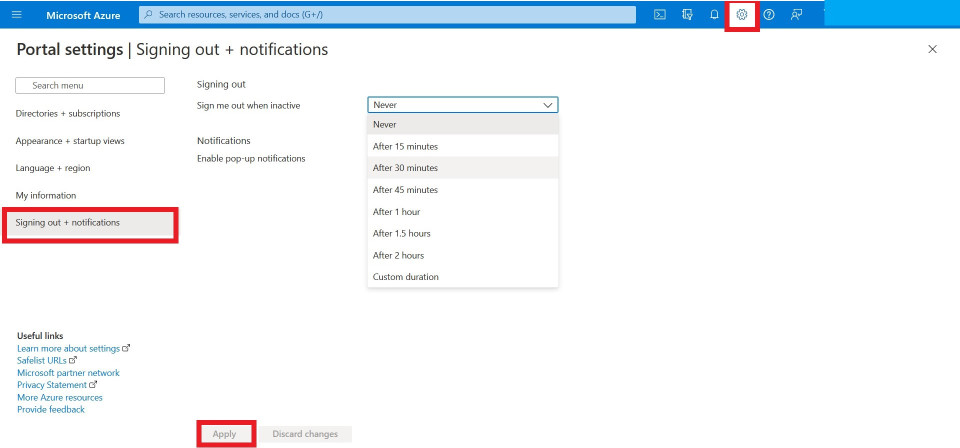The image size is (960, 448).
Task: Select After 15 minutes option
Action: pyautogui.click(x=405, y=146)
